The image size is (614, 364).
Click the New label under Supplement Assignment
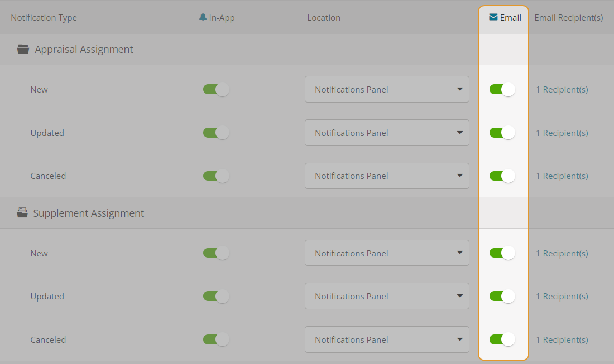39,254
